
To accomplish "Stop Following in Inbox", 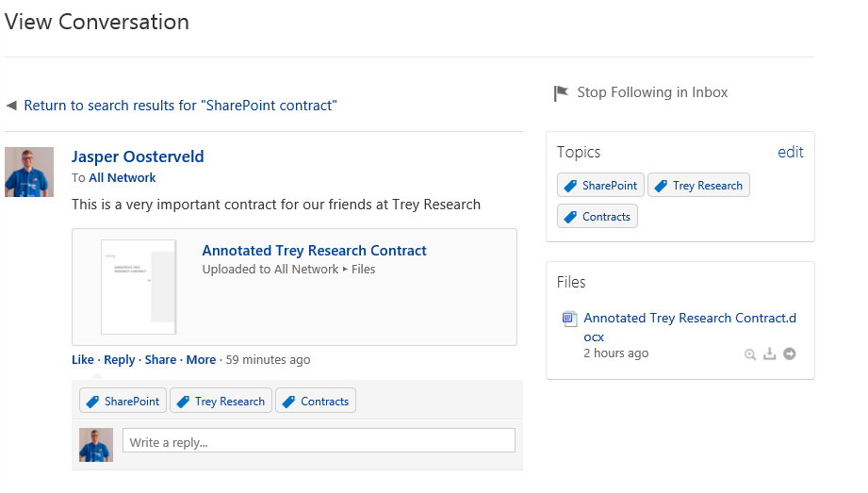I will click(x=652, y=92).
